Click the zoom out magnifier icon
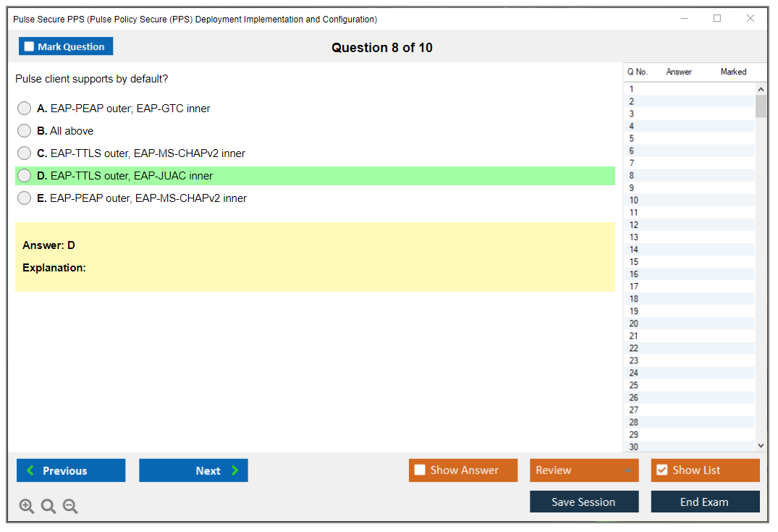 click(70, 507)
